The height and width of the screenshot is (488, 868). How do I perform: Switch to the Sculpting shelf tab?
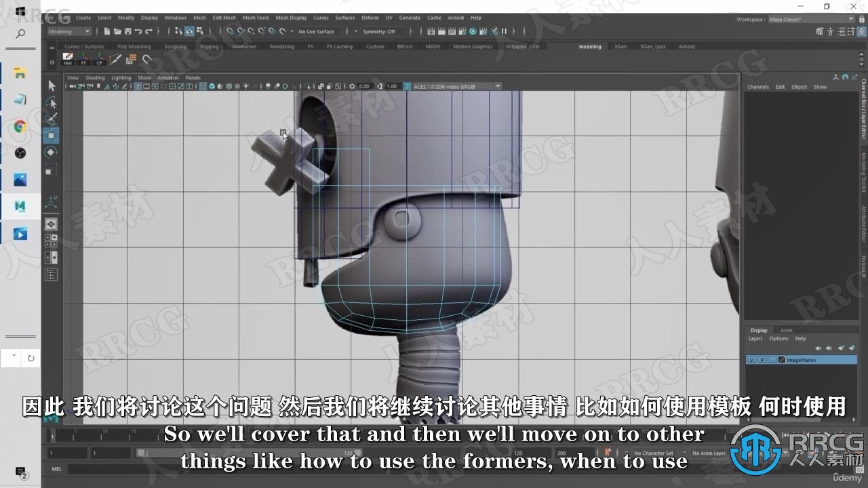tap(176, 47)
